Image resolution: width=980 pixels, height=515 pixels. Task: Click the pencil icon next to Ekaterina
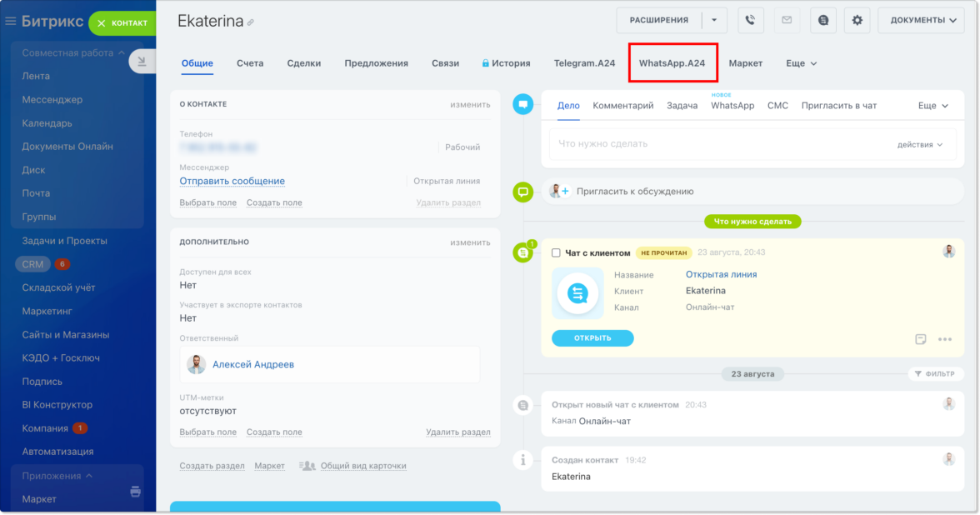pos(251,22)
